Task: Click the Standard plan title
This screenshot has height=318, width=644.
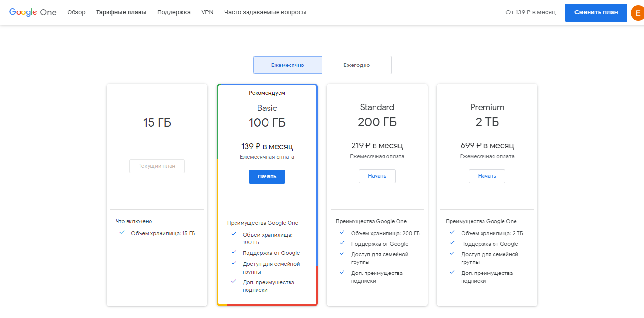Action: (377, 107)
